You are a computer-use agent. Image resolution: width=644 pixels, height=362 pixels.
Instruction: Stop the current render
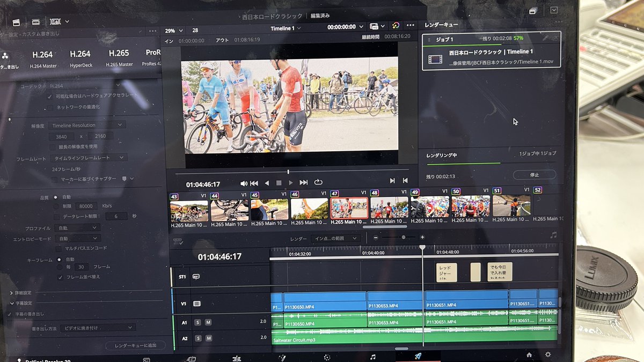click(x=535, y=175)
